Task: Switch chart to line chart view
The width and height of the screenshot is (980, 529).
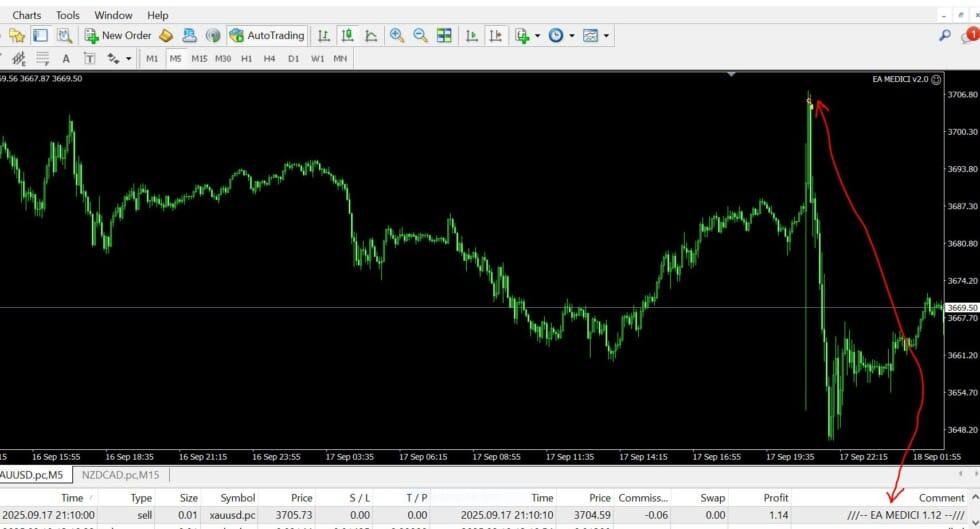Action: pyautogui.click(x=371, y=35)
